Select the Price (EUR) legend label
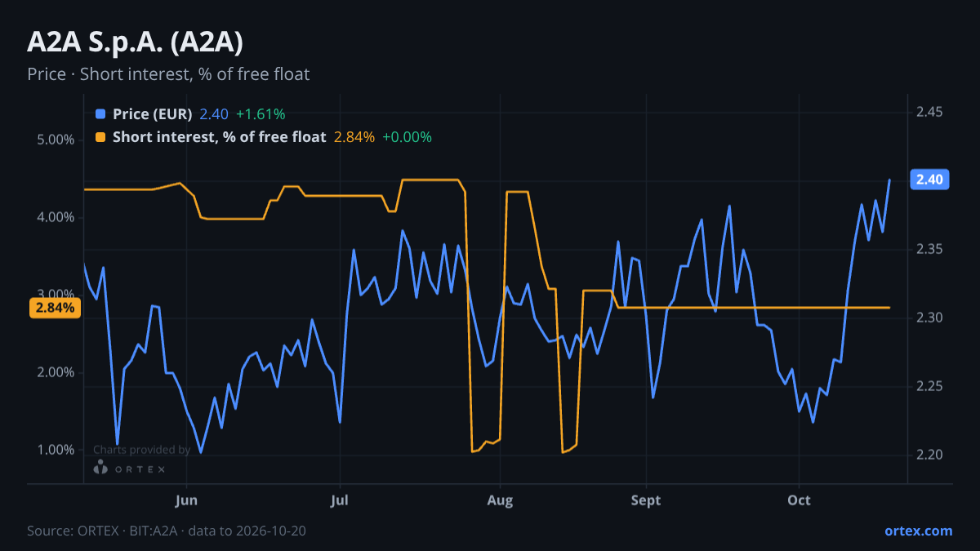980x551 pixels. pos(153,114)
